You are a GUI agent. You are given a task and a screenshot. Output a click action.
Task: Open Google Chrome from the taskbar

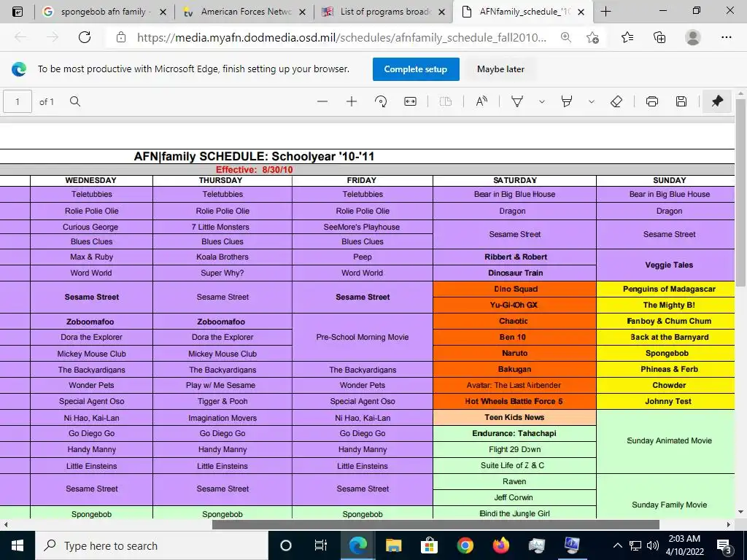coord(465,545)
